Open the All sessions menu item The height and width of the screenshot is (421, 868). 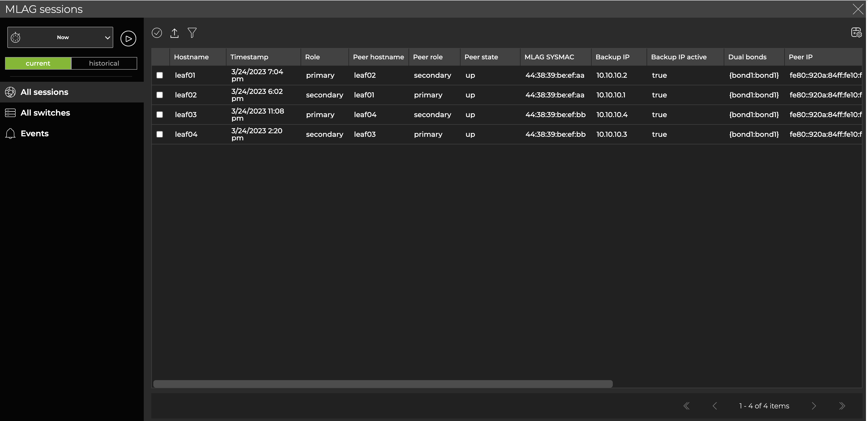pyautogui.click(x=44, y=92)
